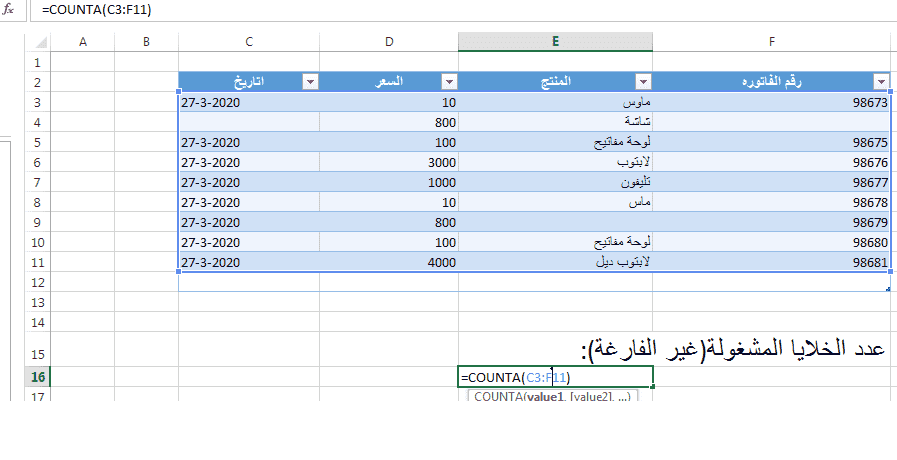Click invoice number cell 98677
The image size is (897, 460).
coord(772,183)
